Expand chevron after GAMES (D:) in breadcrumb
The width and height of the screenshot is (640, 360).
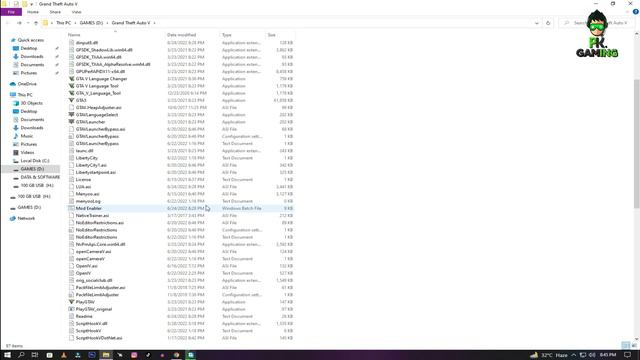point(107,23)
